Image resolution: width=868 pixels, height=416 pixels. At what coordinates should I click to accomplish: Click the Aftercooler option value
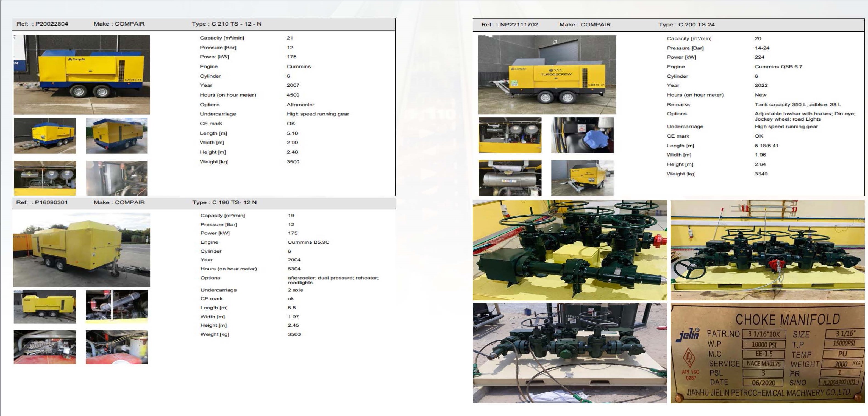tap(300, 104)
